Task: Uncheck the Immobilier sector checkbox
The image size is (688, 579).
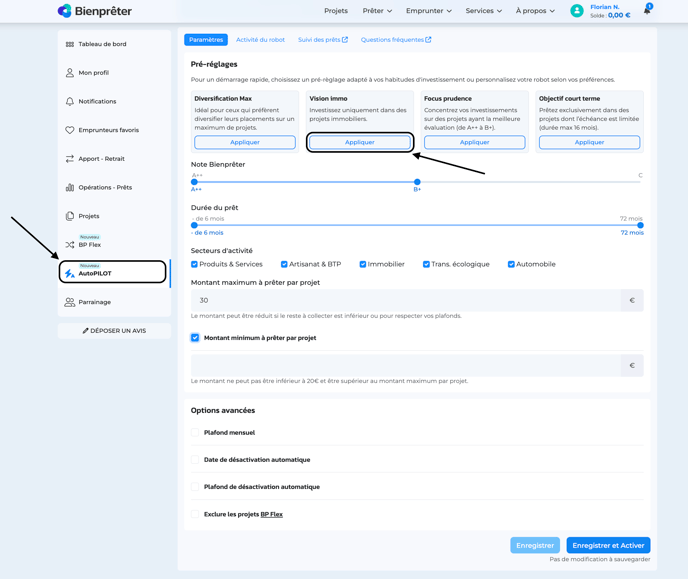Action: [x=362, y=264]
